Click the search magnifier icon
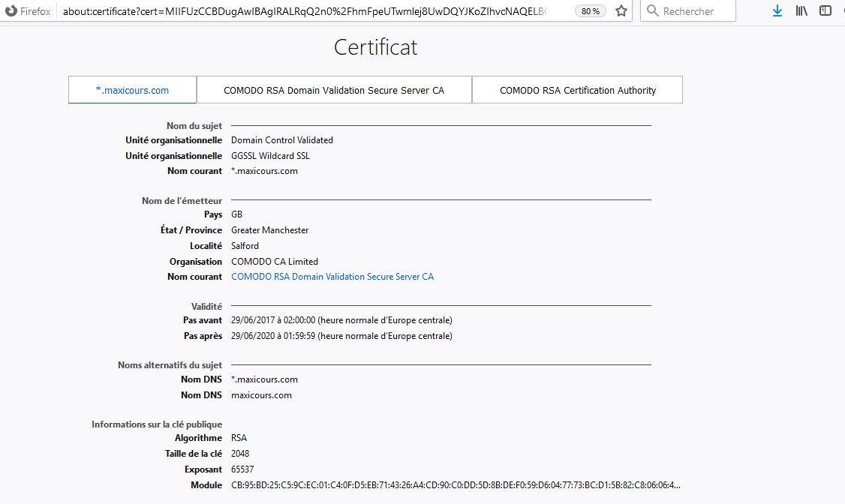845x504 pixels. [653, 10]
